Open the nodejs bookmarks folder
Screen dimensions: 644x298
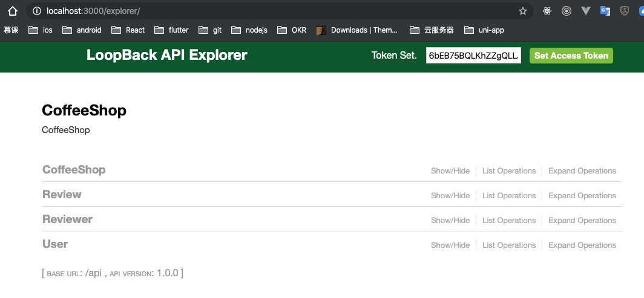click(x=249, y=30)
